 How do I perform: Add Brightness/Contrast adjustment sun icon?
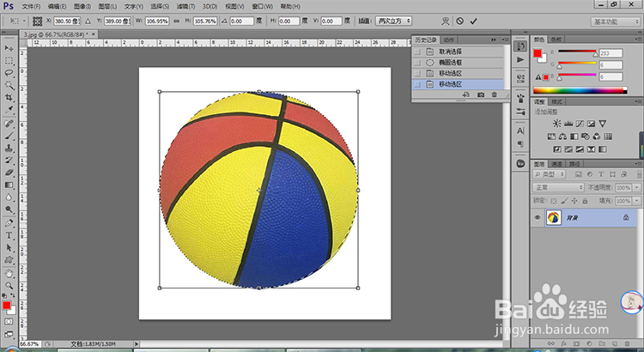(x=557, y=124)
